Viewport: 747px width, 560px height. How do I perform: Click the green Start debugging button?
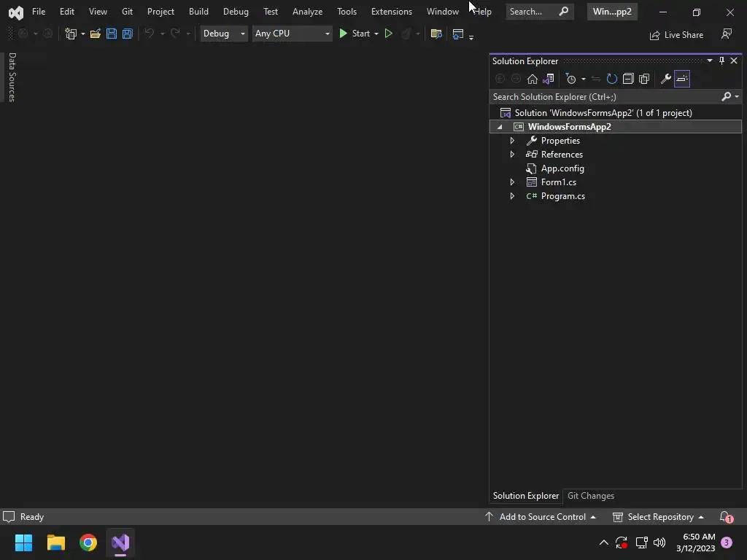(x=355, y=34)
